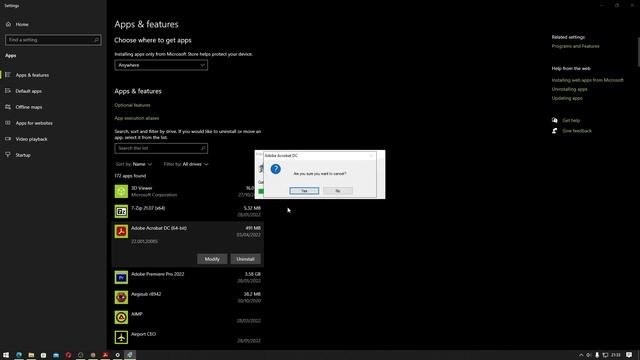
Task: Open Startup apps settings page
Action: tap(23, 155)
